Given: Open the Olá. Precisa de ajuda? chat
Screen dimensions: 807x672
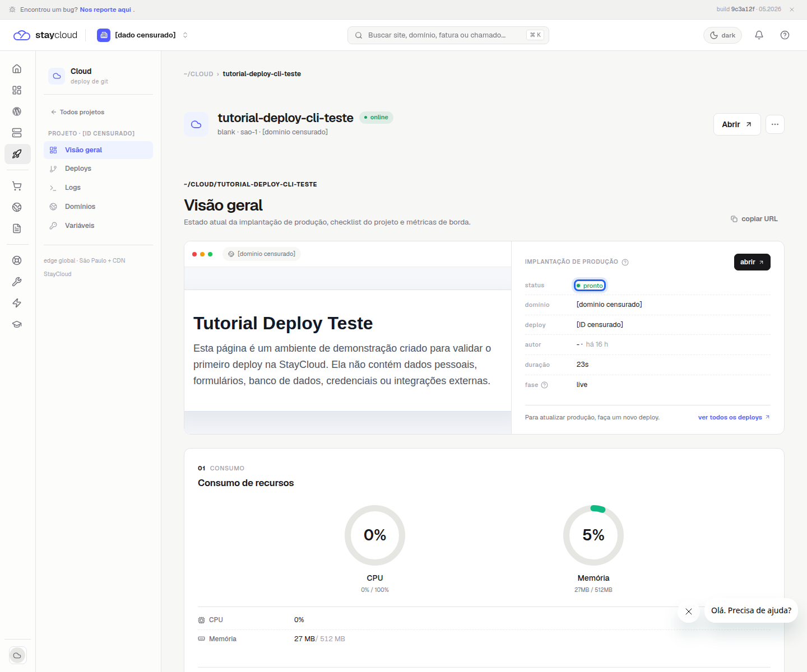Looking at the screenshot, I should (751, 610).
